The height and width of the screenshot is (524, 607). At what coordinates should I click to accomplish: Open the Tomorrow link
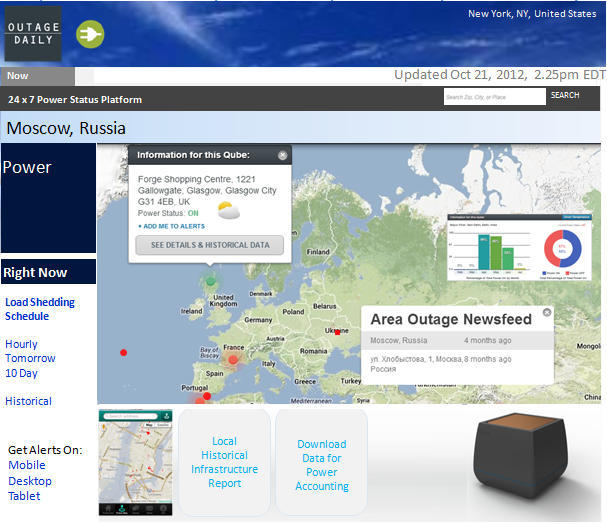[x=30, y=358]
